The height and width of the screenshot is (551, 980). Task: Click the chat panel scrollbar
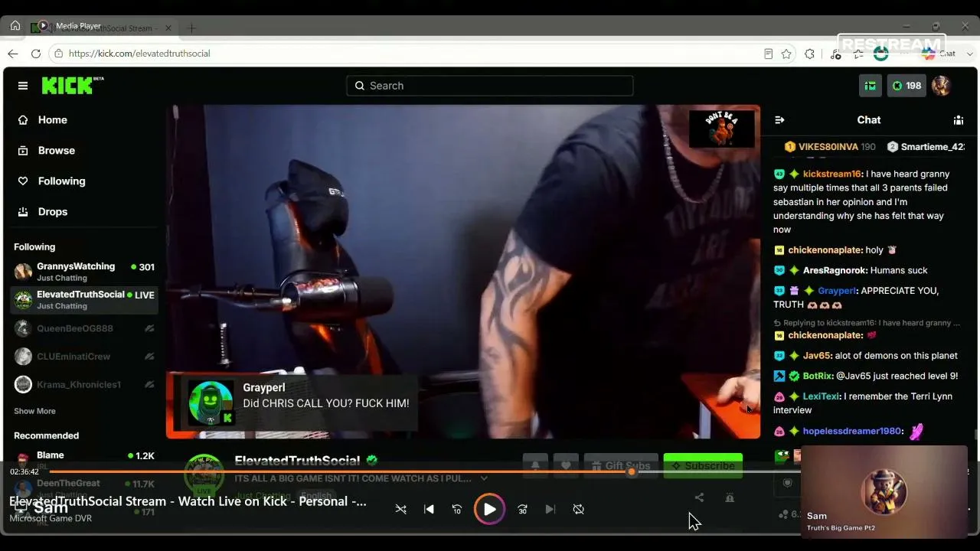[975, 434]
